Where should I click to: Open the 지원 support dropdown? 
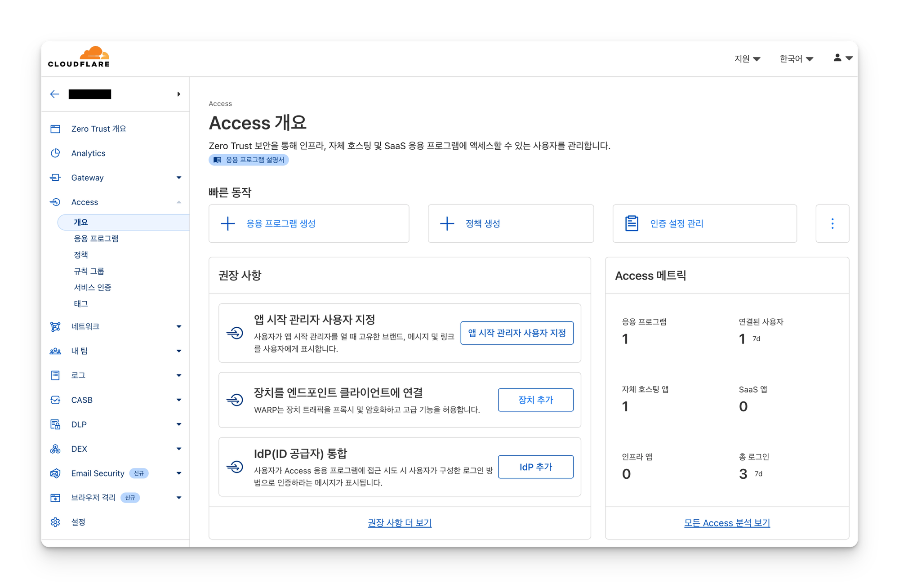pos(747,59)
